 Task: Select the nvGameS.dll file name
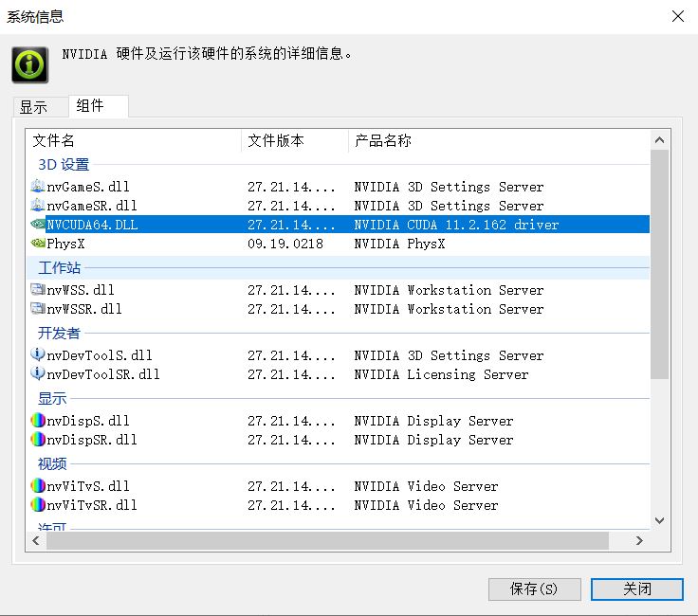pyautogui.click(x=88, y=187)
